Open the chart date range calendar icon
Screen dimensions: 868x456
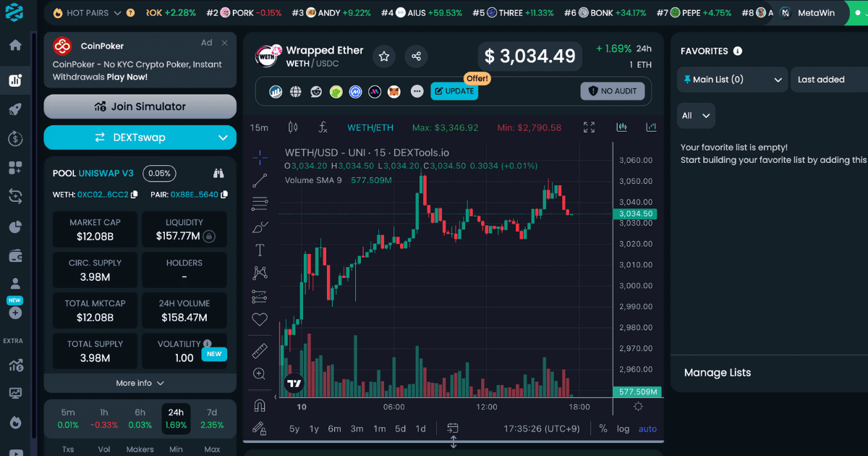(x=454, y=428)
